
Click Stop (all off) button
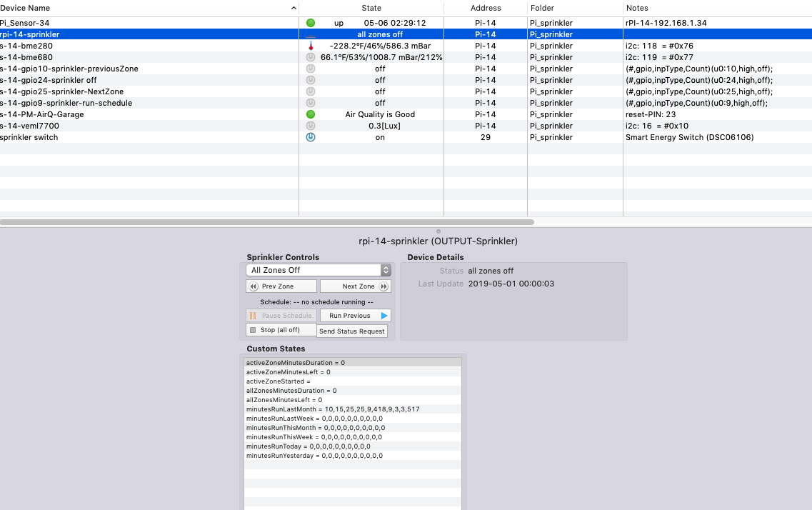tap(281, 330)
